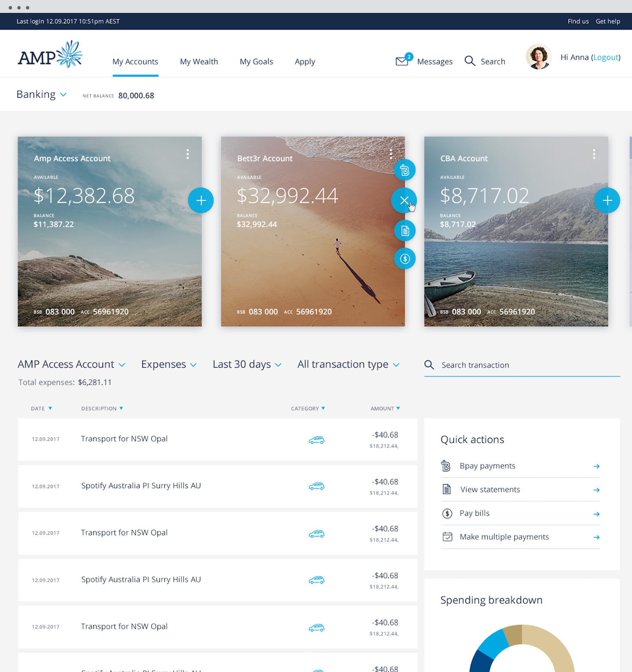Open the Apply tab

click(x=305, y=62)
